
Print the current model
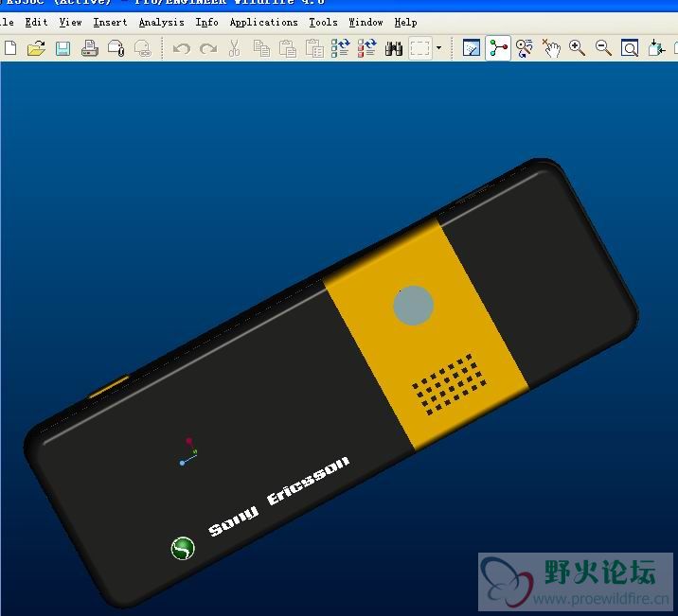point(90,48)
